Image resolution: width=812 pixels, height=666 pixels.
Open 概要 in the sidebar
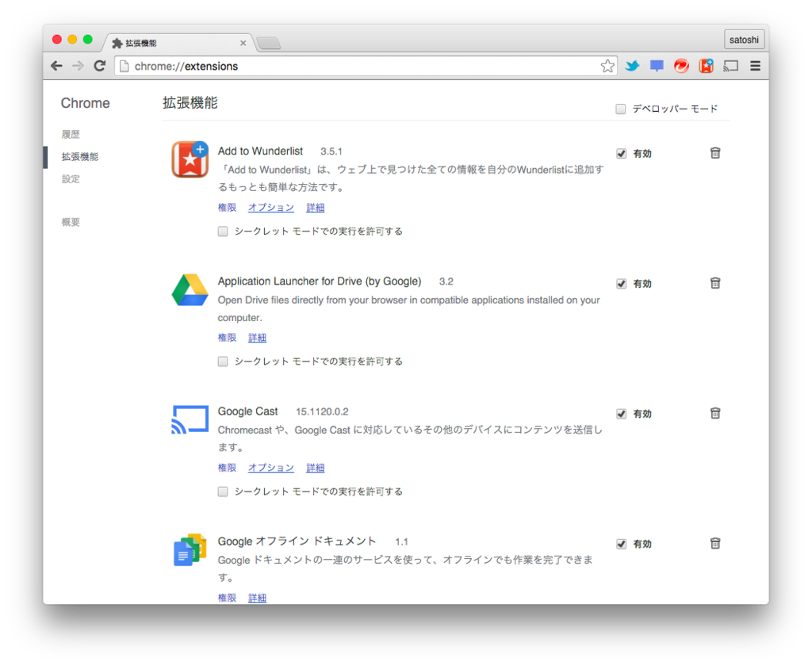tap(71, 222)
